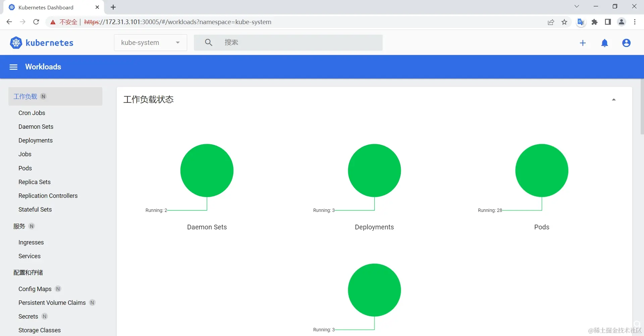
Task: Open the Chrome profile avatar
Action: click(x=622, y=22)
